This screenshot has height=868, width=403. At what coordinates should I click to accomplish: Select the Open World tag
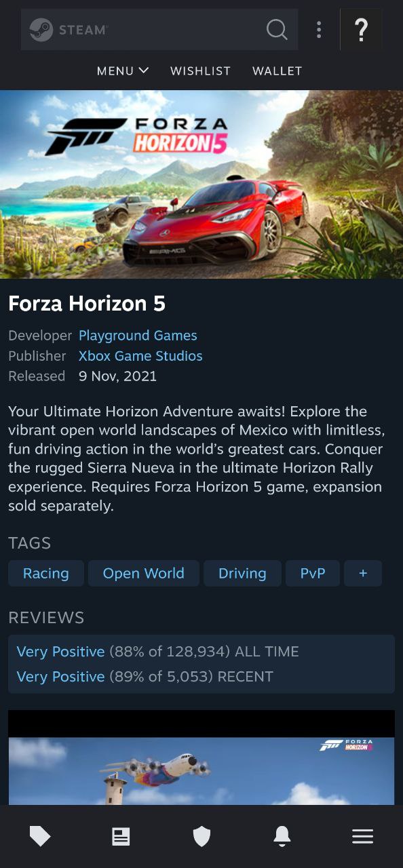[144, 573]
